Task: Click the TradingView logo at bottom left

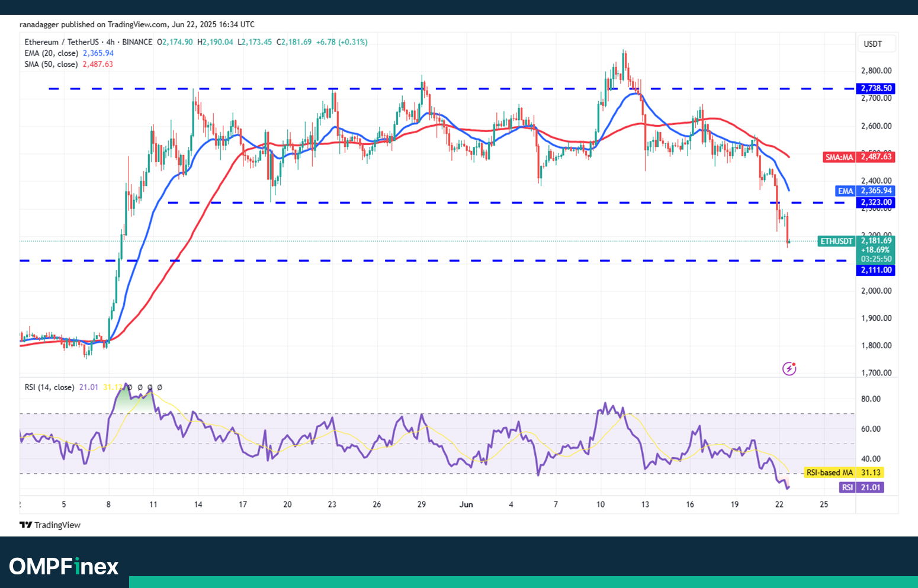Action: pos(50,525)
